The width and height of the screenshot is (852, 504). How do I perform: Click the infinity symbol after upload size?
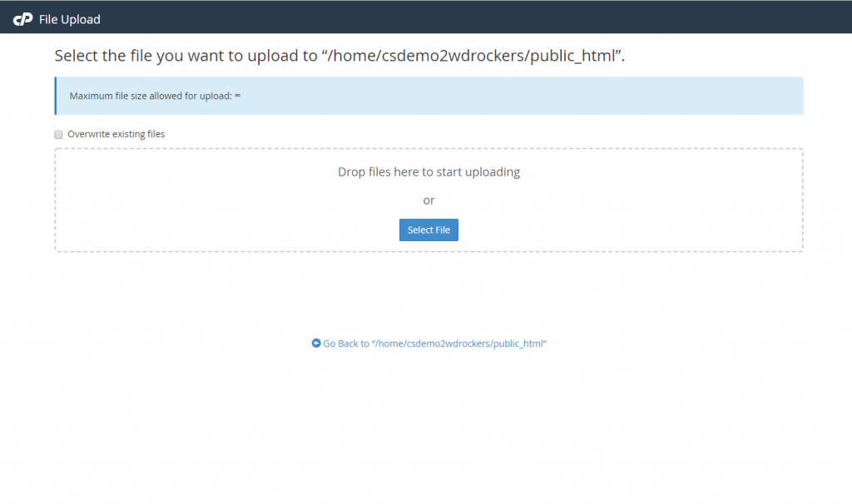pos(237,96)
